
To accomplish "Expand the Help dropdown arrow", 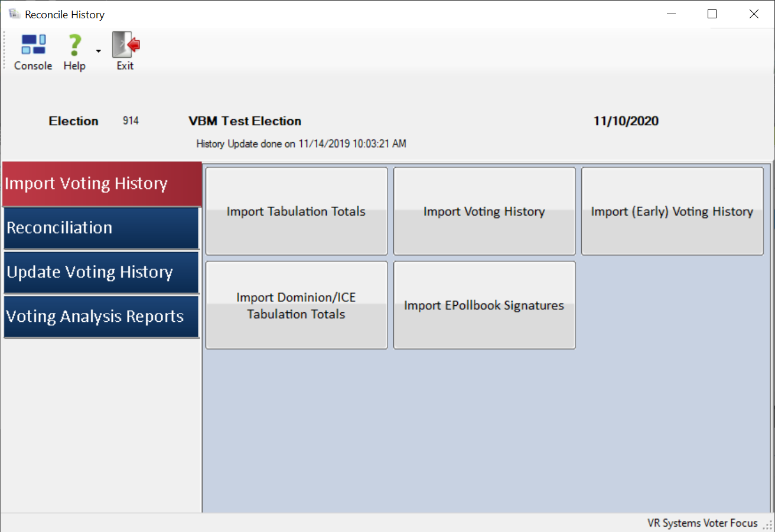I will tap(99, 51).
